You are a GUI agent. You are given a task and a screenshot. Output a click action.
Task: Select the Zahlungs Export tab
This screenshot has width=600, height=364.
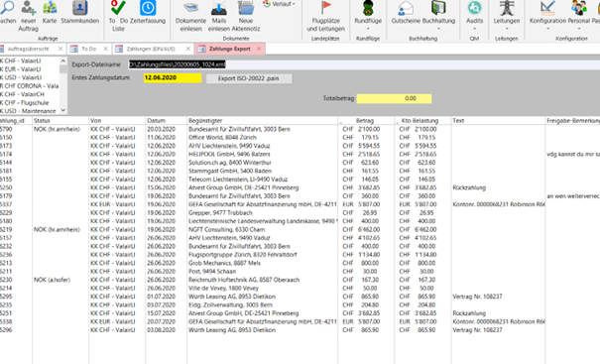click(230, 49)
